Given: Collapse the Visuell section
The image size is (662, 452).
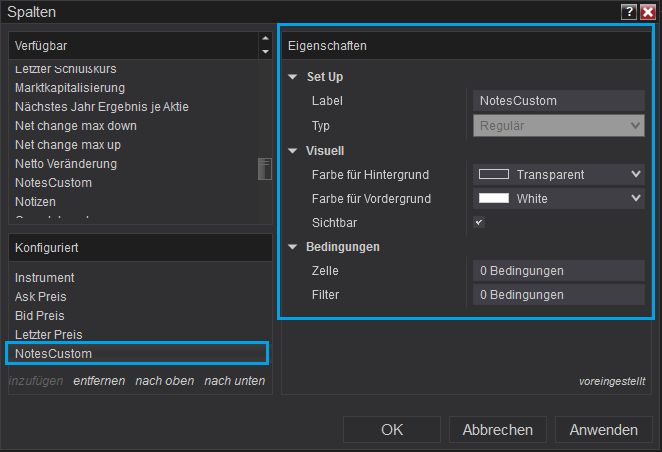Looking at the screenshot, I should pos(293,151).
